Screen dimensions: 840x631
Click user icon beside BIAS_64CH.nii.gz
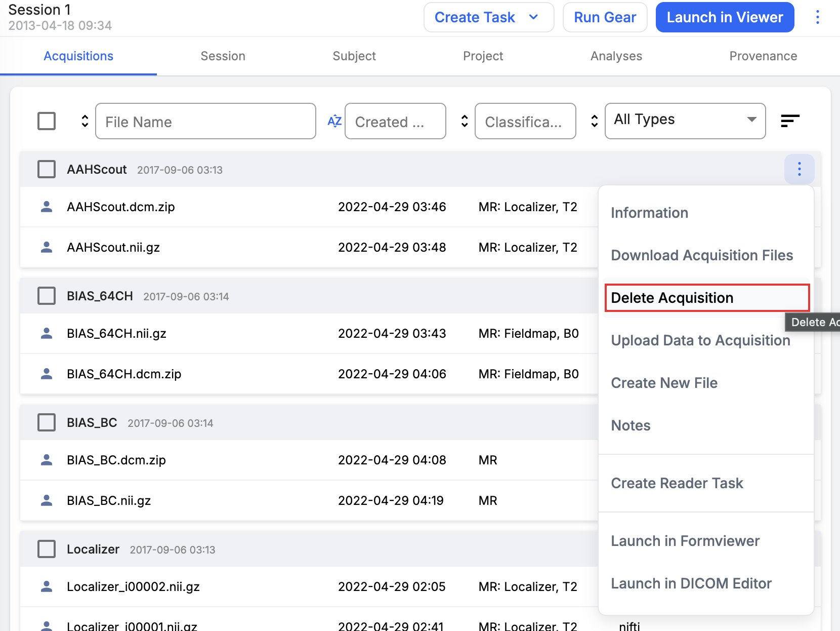47,333
